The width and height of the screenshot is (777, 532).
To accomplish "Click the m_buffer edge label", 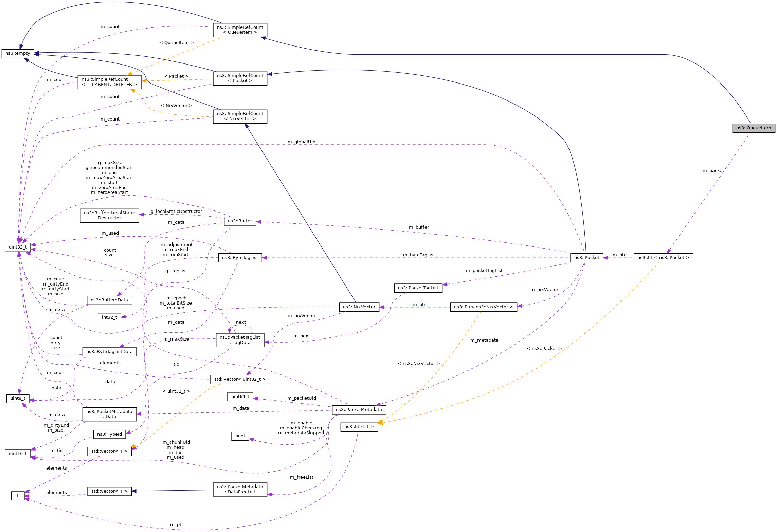I will 419,227.
